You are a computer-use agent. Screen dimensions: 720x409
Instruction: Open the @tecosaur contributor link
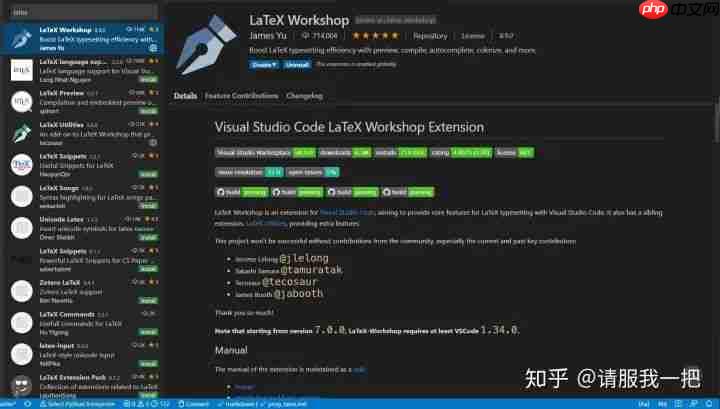click(290, 282)
